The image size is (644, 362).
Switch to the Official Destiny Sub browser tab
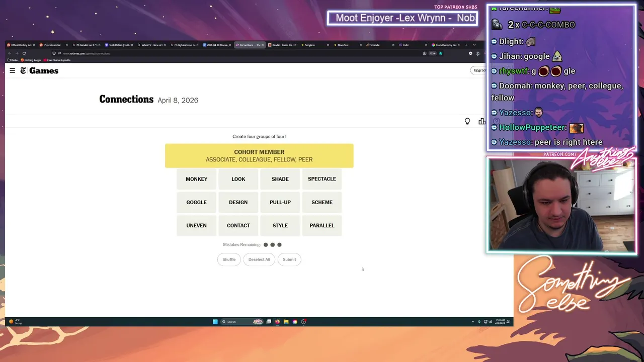tap(20, 45)
